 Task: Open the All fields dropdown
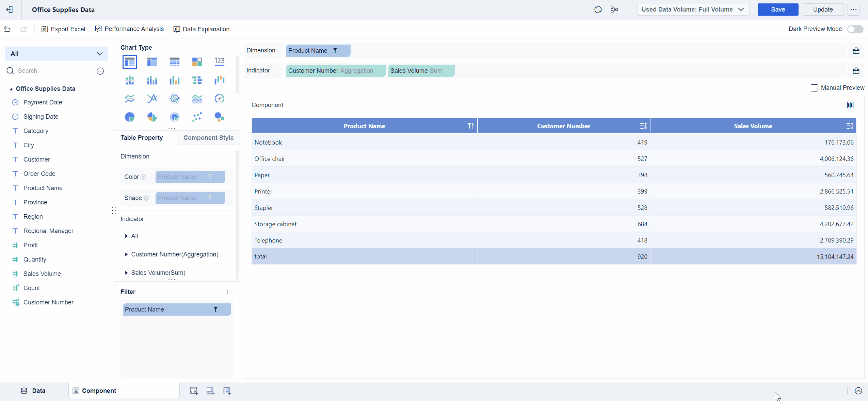[x=56, y=54]
